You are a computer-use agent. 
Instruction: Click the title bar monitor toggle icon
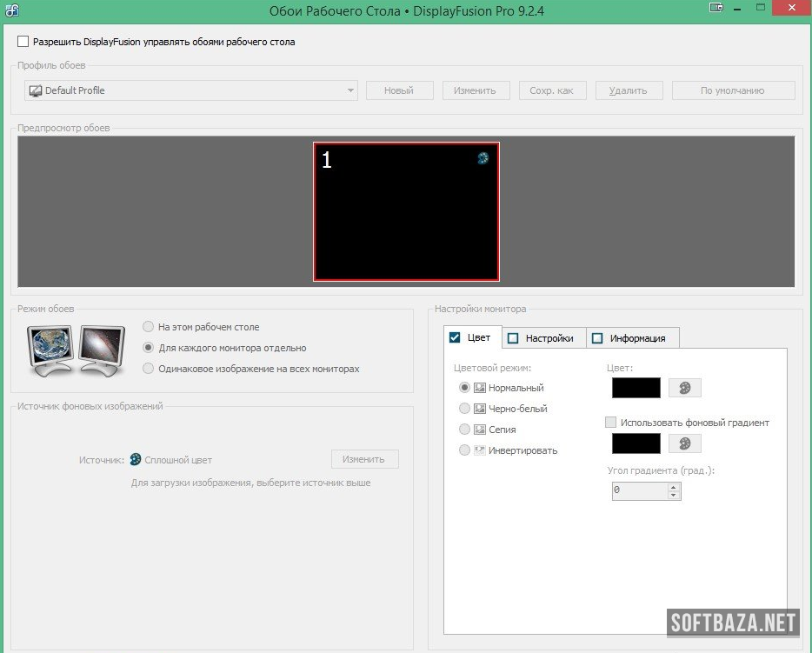click(715, 8)
